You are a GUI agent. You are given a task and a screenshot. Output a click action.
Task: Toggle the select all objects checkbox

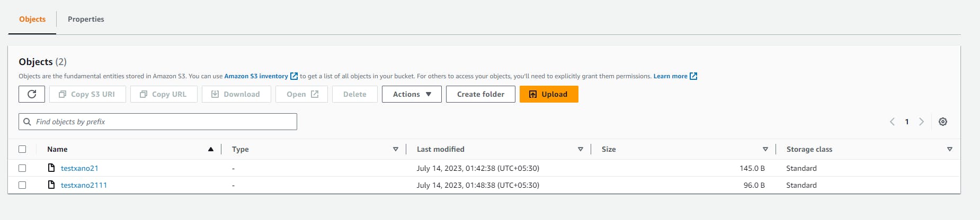pyautogui.click(x=22, y=149)
